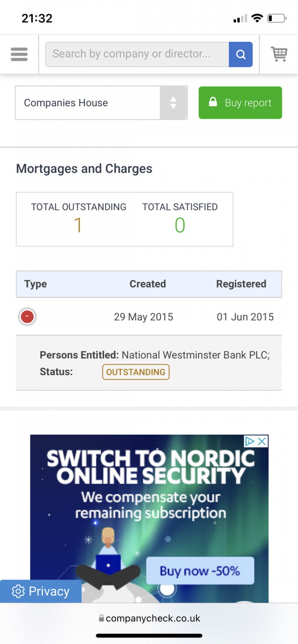298x644 pixels.
Task: Click the Privacy gear icon
Action: pos(18,591)
